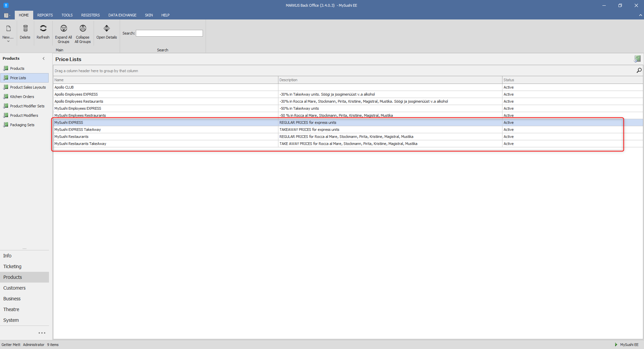
Task: Sort by the Name column header
Action: [x=166, y=80]
